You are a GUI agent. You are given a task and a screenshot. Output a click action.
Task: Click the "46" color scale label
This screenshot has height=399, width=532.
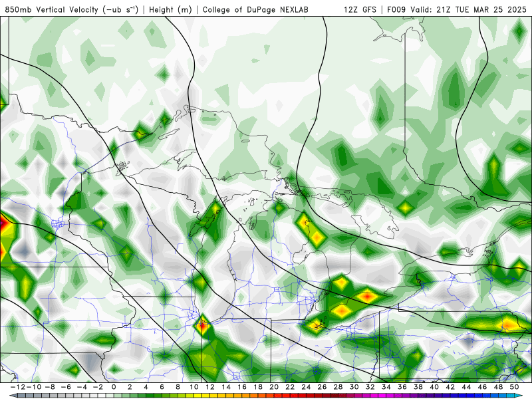[482, 387]
